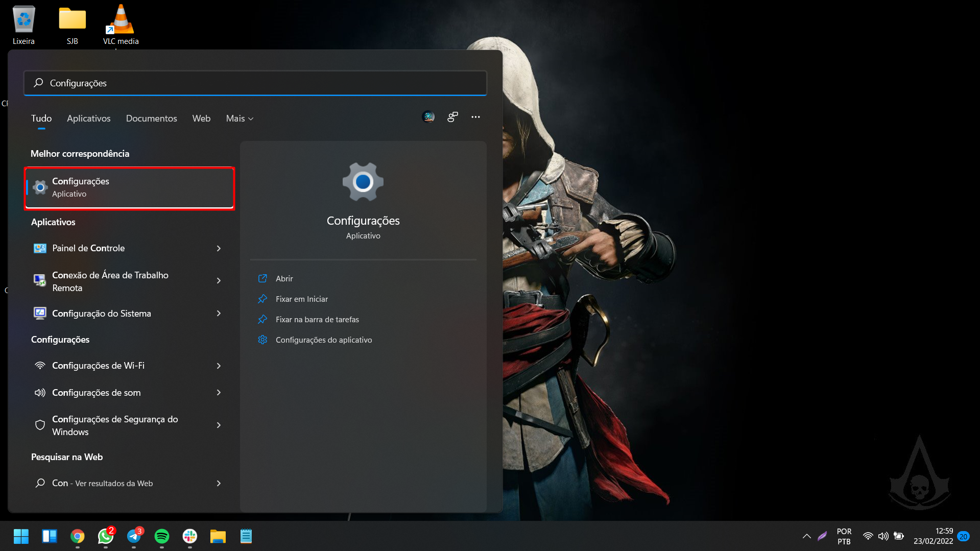Viewport: 980px width, 551px height.
Task: Click the remote desktop connection icon
Action: (x=40, y=280)
